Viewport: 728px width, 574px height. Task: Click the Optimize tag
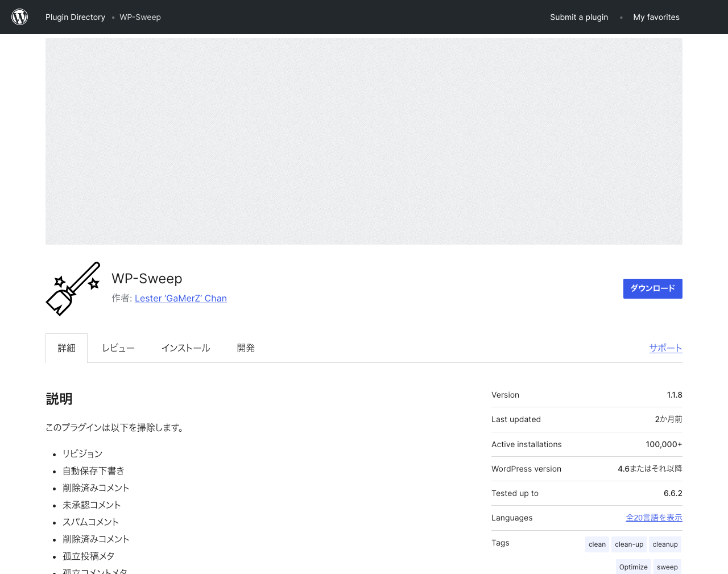coord(634,567)
